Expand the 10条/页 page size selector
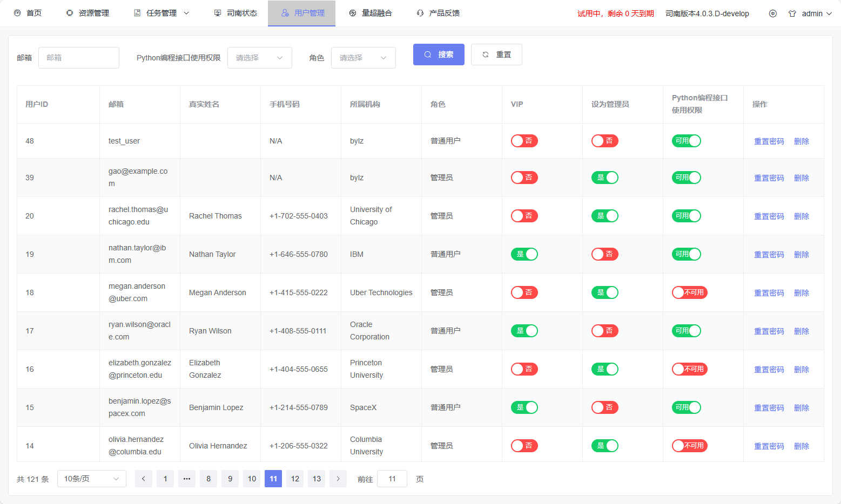 pyautogui.click(x=91, y=479)
